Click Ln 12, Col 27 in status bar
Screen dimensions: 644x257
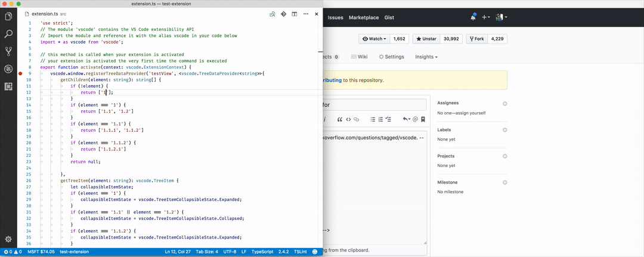tap(178, 252)
